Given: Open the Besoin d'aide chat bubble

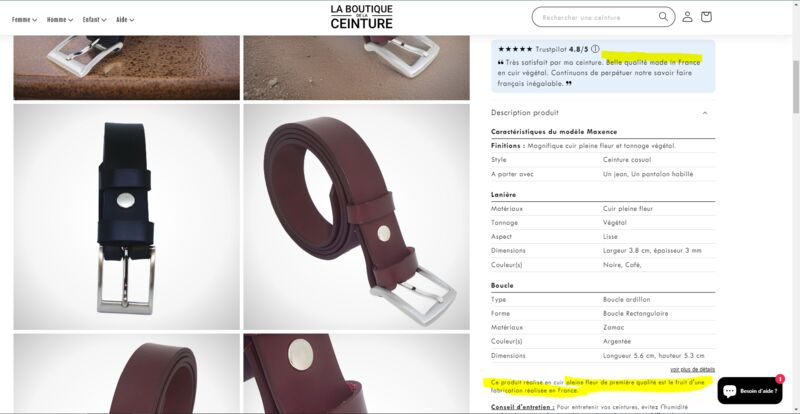Looking at the screenshot, I should [749, 391].
